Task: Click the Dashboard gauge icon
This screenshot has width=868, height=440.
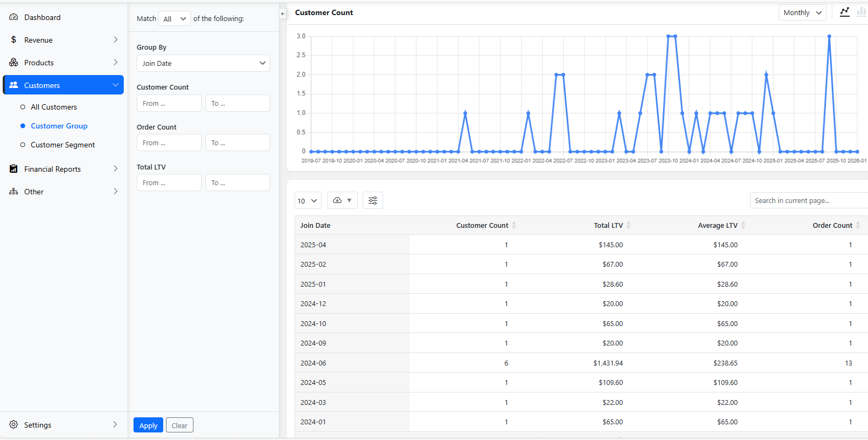Action: [14, 17]
